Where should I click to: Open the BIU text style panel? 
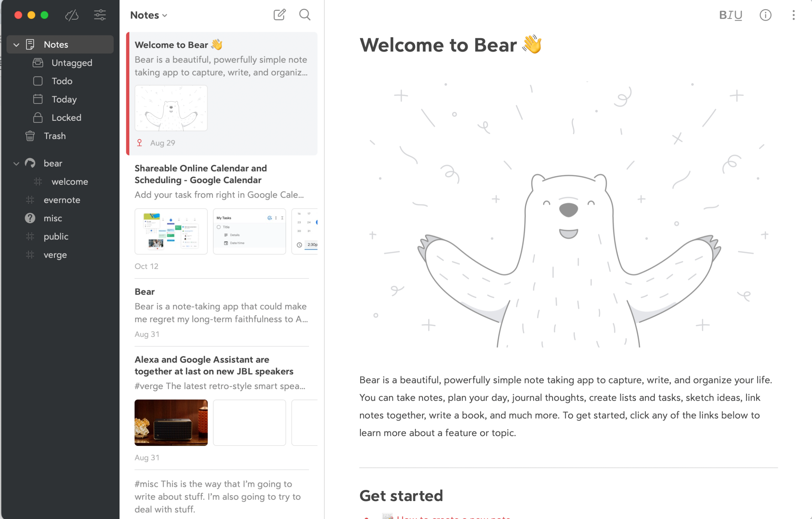tap(730, 15)
